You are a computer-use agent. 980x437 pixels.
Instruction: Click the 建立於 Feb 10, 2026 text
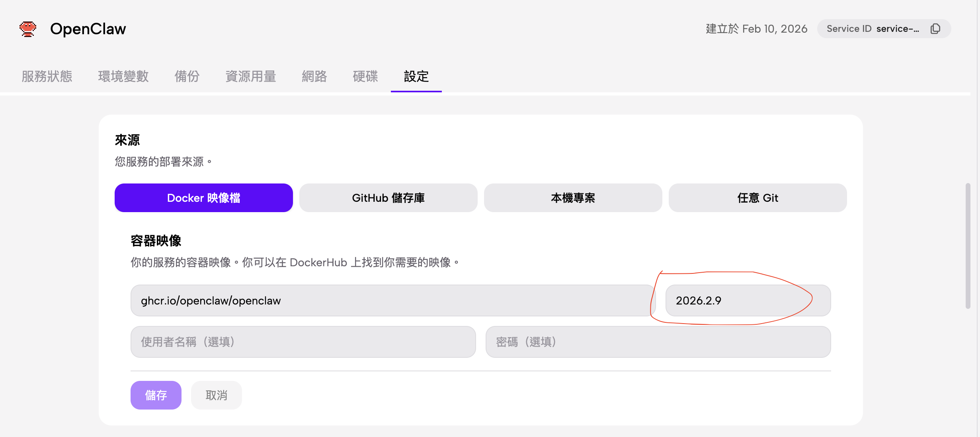click(757, 29)
